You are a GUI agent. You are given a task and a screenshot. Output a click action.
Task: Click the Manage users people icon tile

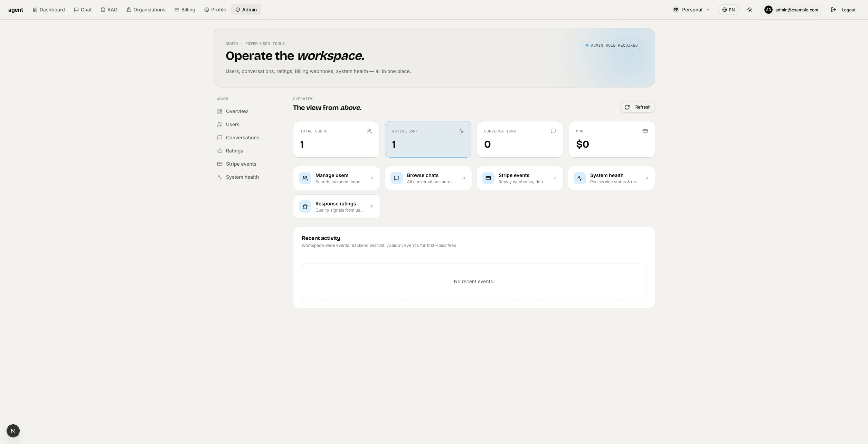tap(305, 178)
